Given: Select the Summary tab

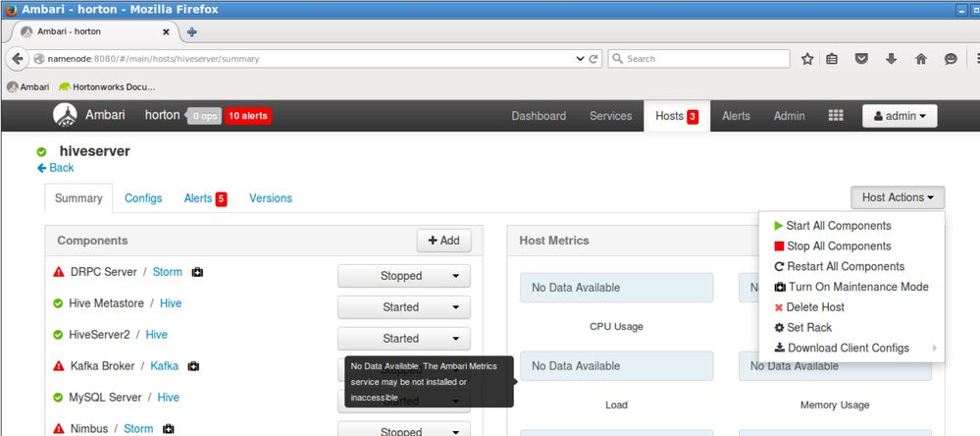Looking at the screenshot, I should click(78, 198).
